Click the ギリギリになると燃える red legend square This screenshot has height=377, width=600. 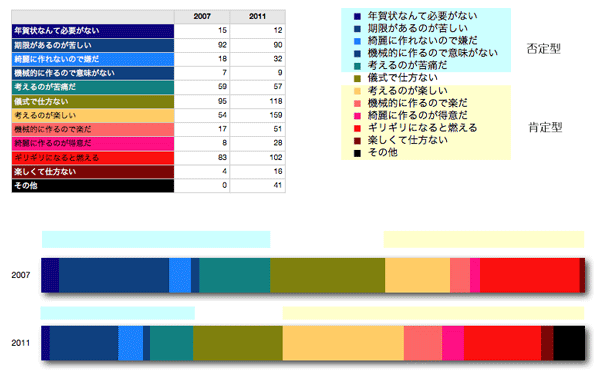[x=357, y=128]
